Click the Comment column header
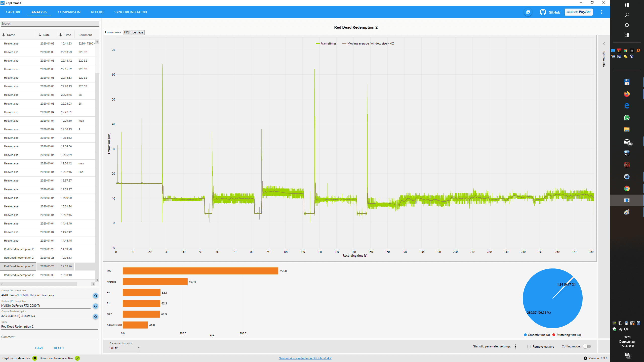This screenshot has height=362, width=644. pos(85,35)
